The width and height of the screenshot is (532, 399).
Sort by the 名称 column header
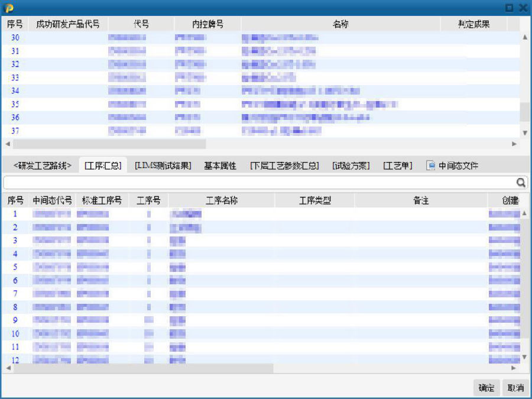[340, 24]
